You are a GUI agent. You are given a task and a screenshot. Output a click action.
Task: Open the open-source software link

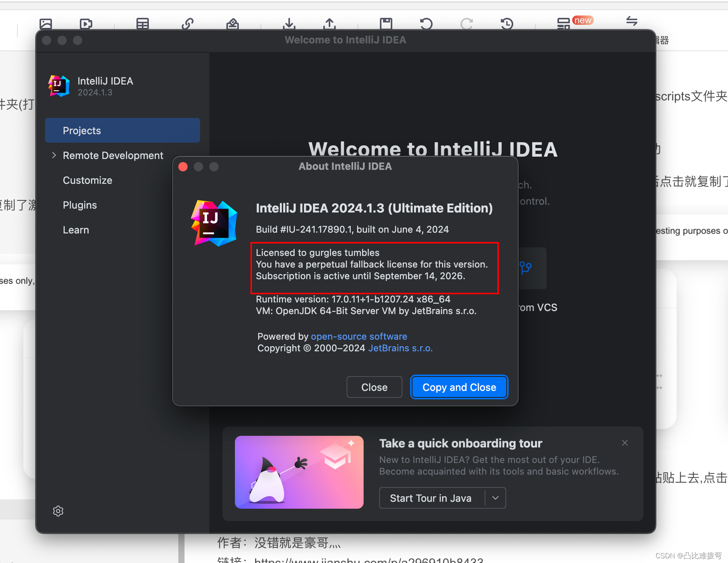(359, 336)
